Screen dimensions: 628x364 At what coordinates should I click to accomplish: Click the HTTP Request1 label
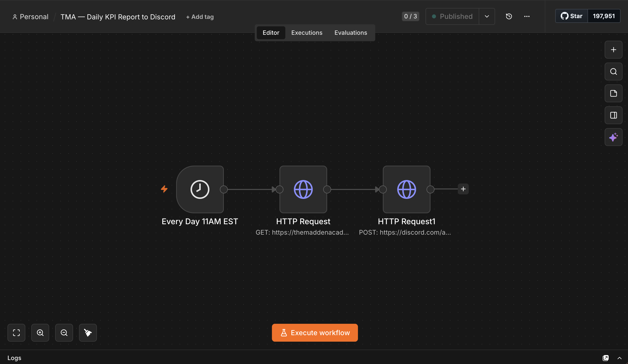coord(406,221)
